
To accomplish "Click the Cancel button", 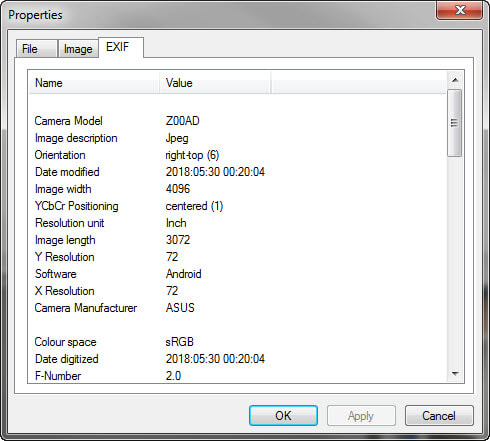I will [439, 415].
